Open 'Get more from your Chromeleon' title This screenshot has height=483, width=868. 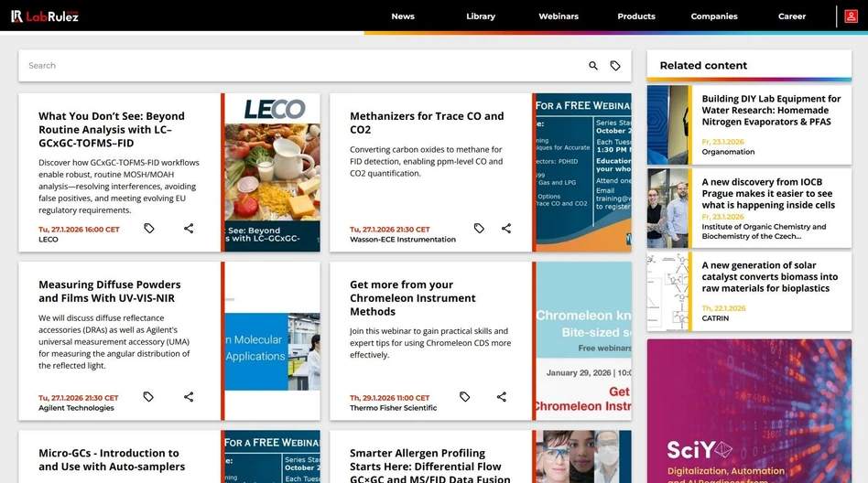(x=412, y=297)
